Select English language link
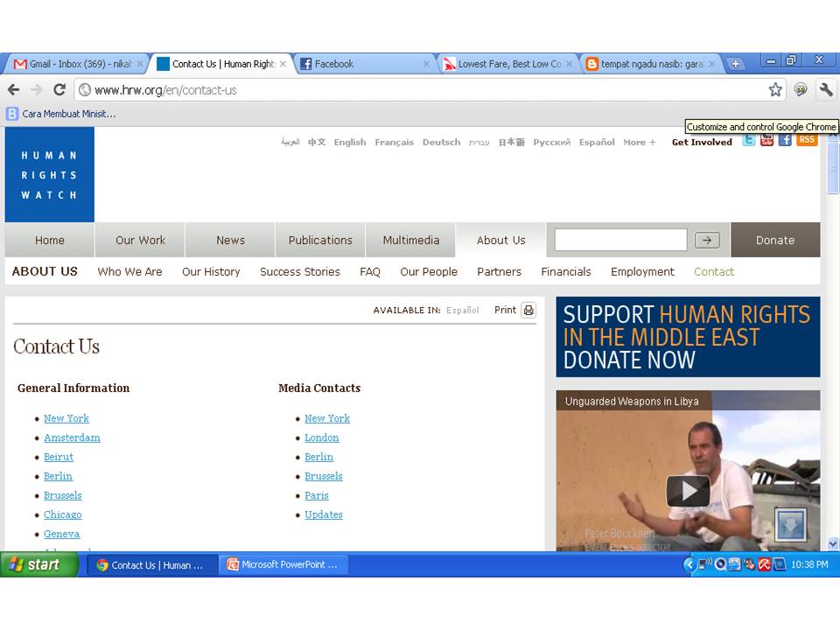Image resolution: width=840 pixels, height=630 pixels. point(350,142)
